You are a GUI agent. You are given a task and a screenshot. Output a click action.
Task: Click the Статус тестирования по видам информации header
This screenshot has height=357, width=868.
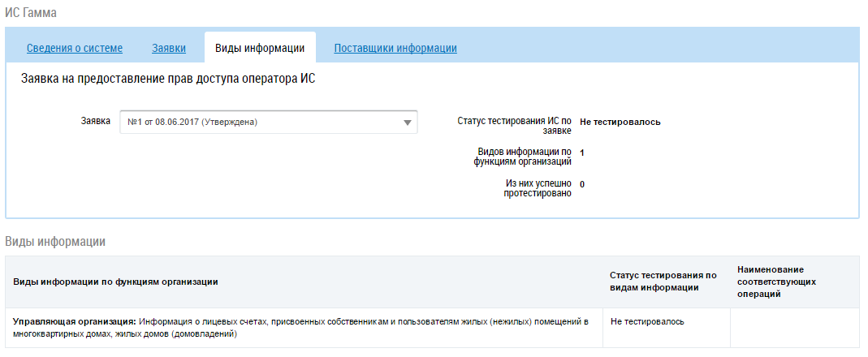click(663, 281)
